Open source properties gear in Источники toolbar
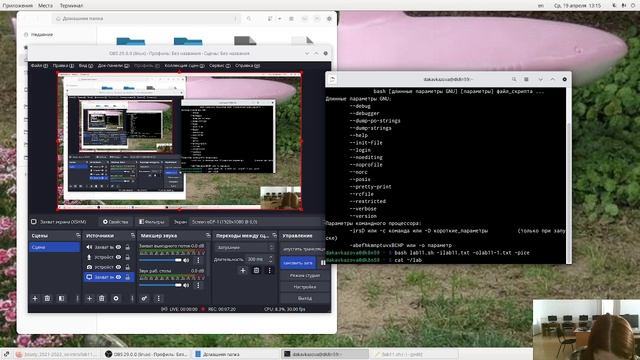The image size is (640, 360). click(116, 298)
